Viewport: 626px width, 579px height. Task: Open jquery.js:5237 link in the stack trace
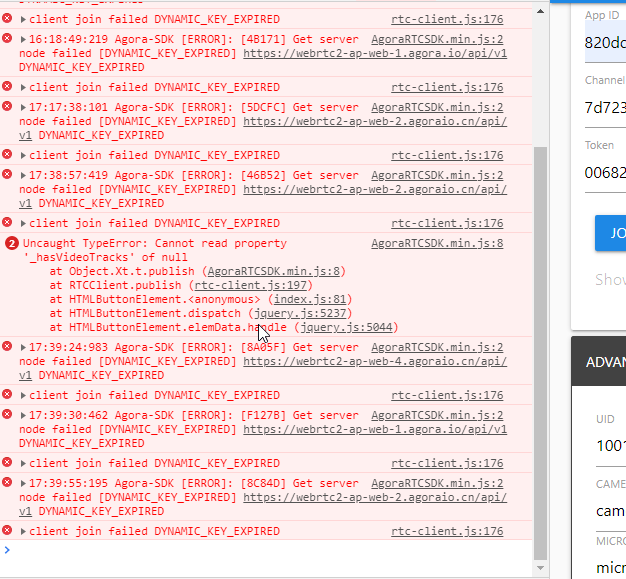(300, 313)
